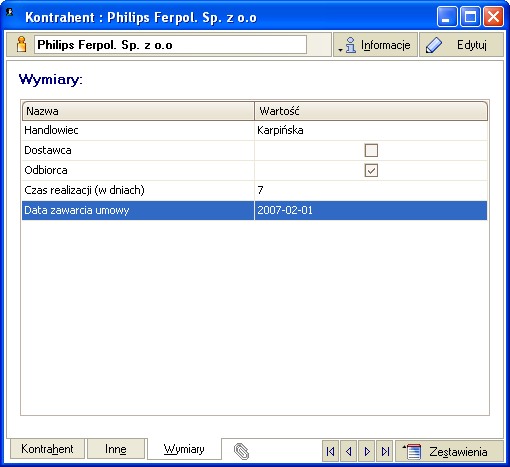Select the Dostawca row name
The width and height of the screenshot is (510, 467).
point(138,150)
